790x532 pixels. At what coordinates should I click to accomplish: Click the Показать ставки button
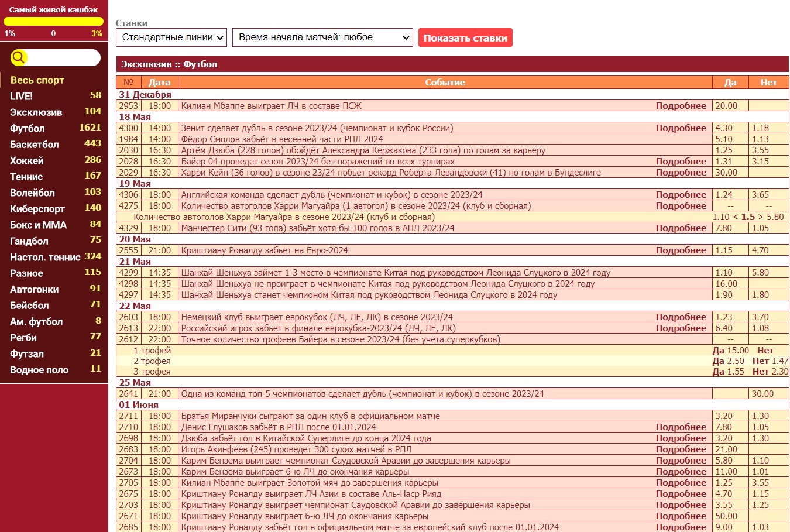tap(465, 37)
